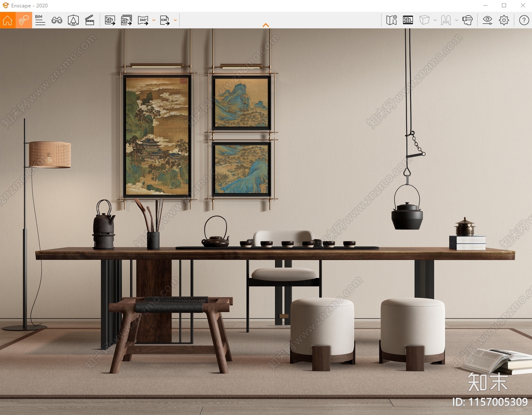Open Collaborative Annotations with the pin-and-chat icon
532x415 pixels.
tap(24, 20)
